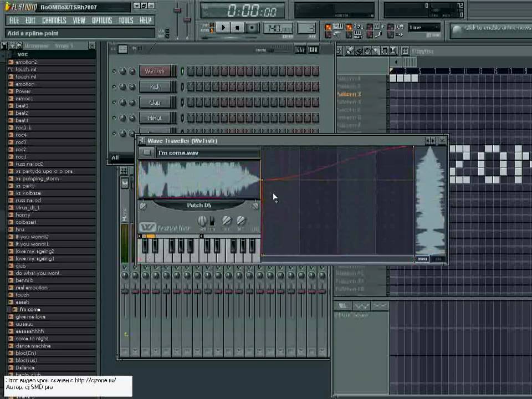Click the Wave Traveller MAKE button
This screenshot has width=532, height=399.
pos(422,259)
